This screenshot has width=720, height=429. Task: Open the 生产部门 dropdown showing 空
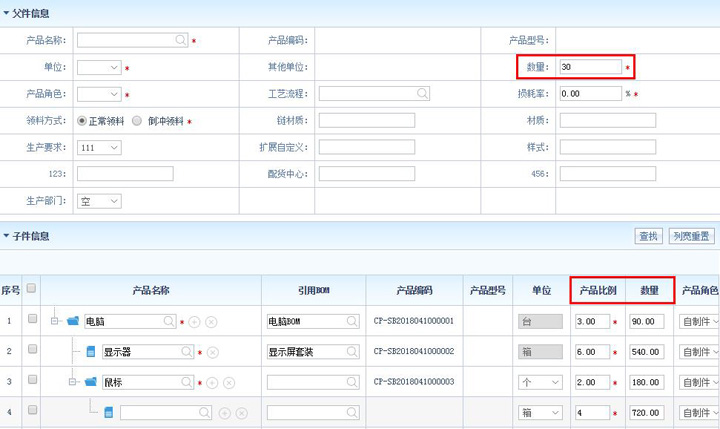99,201
